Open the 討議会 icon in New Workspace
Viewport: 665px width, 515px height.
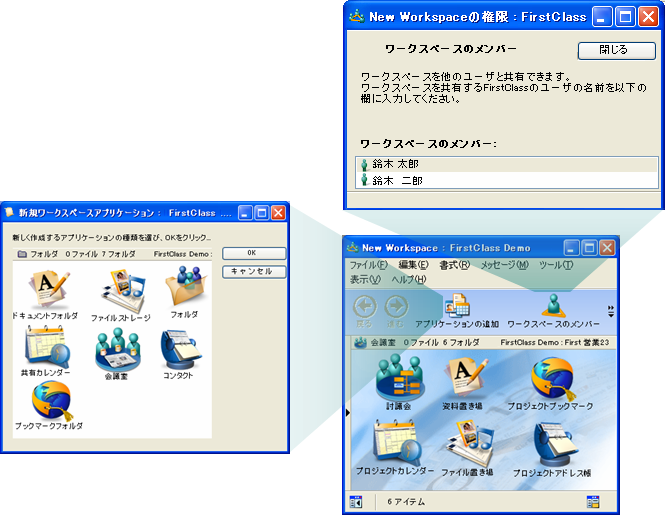[399, 378]
